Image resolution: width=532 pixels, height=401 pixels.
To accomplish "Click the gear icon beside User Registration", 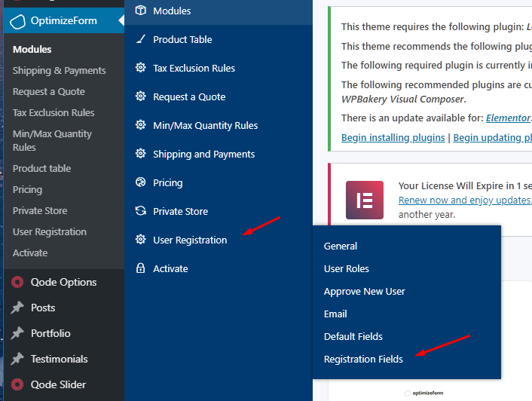I will click(x=140, y=240).
